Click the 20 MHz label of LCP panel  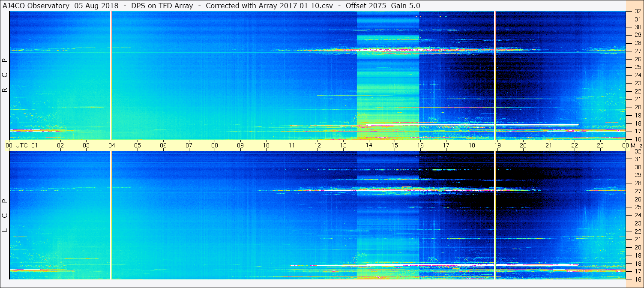tap(638, 247)
